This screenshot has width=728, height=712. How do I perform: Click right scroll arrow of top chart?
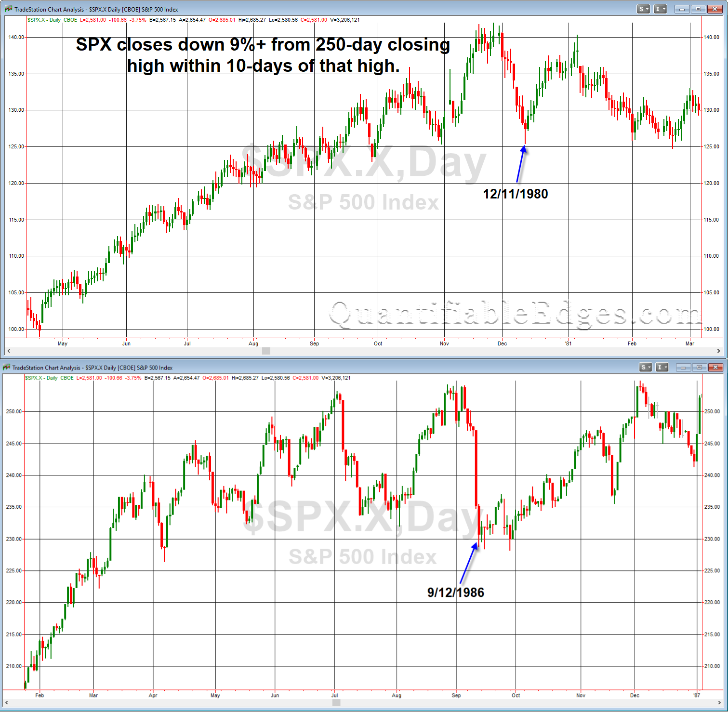point(719,351)
